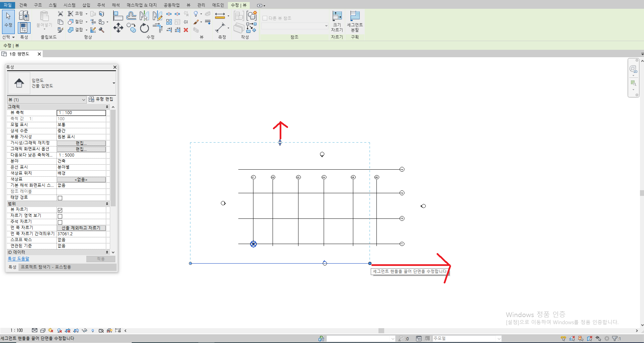Select the Copy tool with two circles

coord(131,28)
